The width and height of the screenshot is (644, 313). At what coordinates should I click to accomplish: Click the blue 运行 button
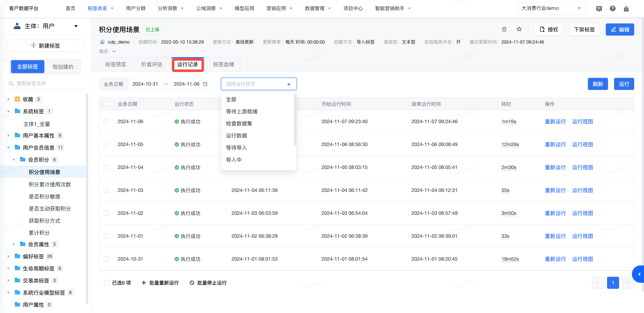coord(624,84)
